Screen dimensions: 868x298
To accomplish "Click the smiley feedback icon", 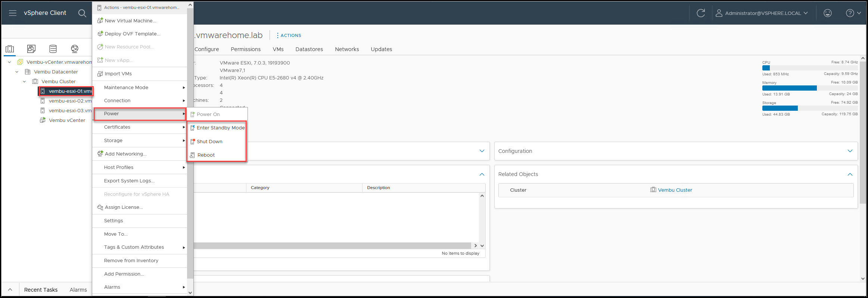I will coord(828,13).
